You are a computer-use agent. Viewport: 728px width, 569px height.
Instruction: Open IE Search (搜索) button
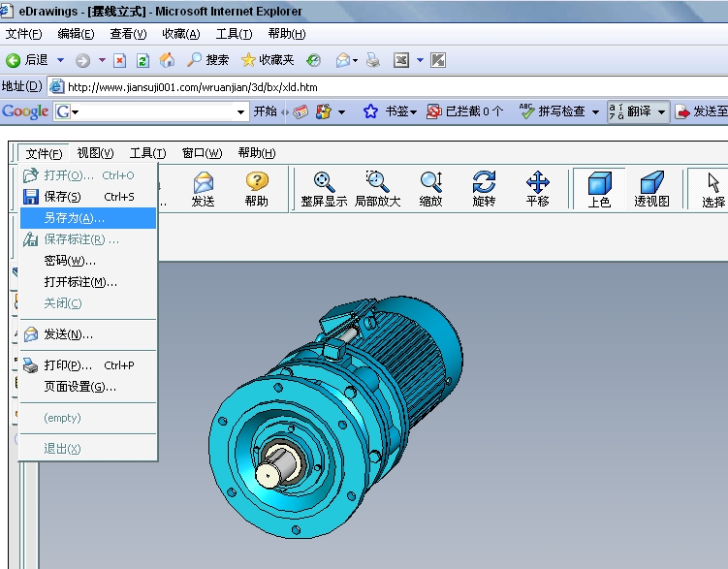(207, 60)
